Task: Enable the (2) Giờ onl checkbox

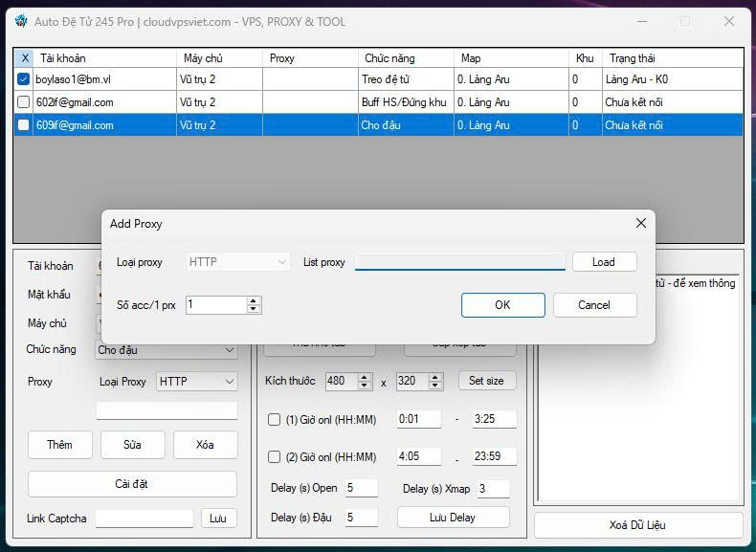Action: [x=275, y=456]
